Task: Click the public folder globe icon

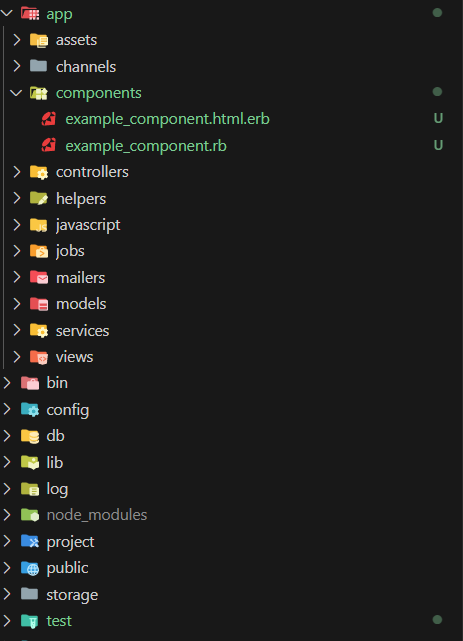Action: (30, 568)
